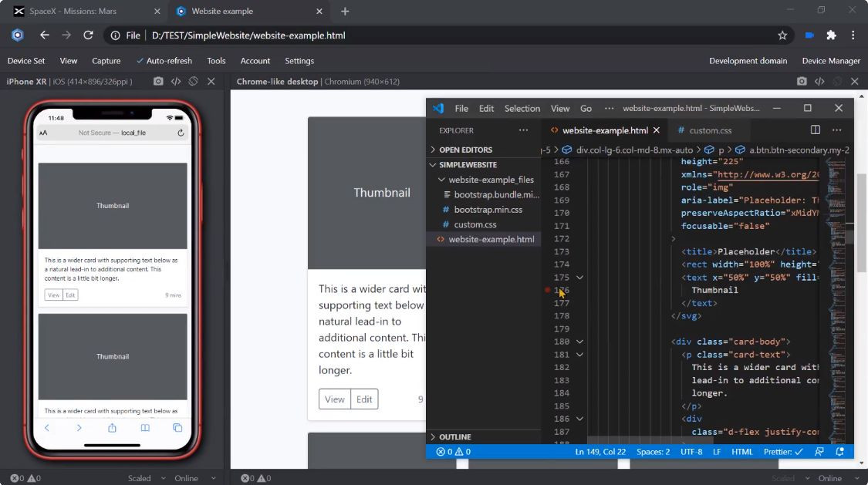Open custom.css in Explorer tree
Viewport: 868px width, 485px height.
(x=475, y=224)
